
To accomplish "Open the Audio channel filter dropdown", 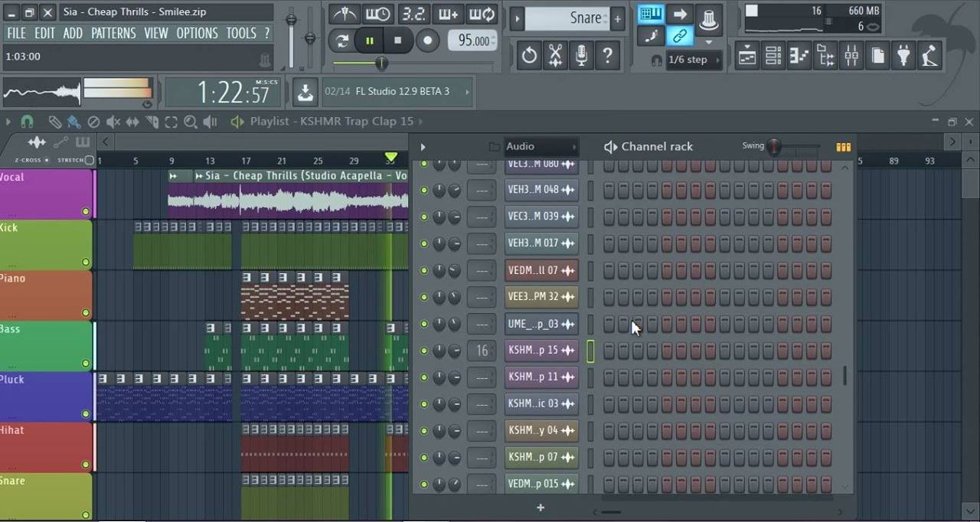I will pos(540,146).
